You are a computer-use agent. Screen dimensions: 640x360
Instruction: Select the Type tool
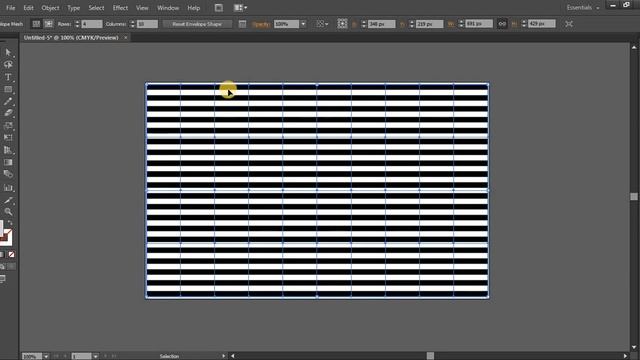(8, 77)
